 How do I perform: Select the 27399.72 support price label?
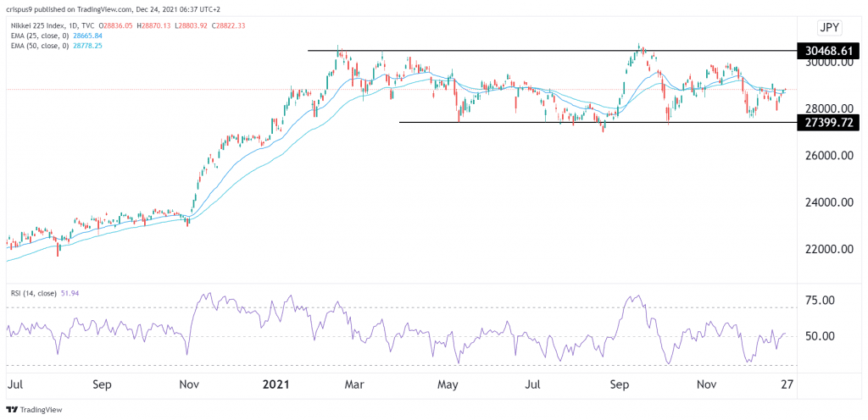[x=828, y=122]
